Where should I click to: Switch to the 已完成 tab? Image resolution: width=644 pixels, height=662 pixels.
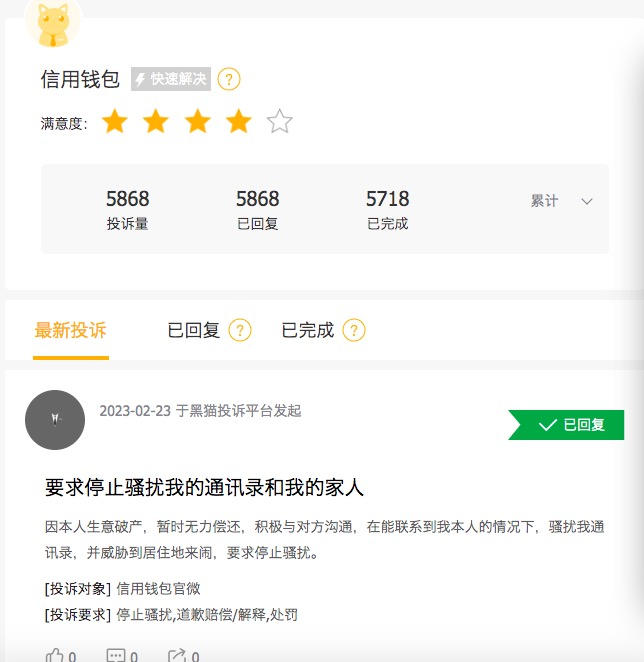pos(307,330)
